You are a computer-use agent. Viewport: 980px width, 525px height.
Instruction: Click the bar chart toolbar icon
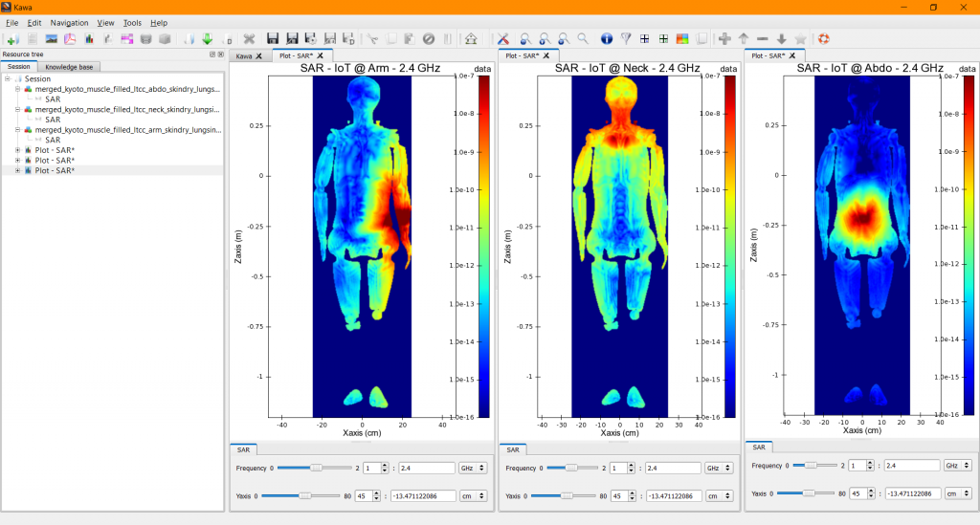[89, 38]
